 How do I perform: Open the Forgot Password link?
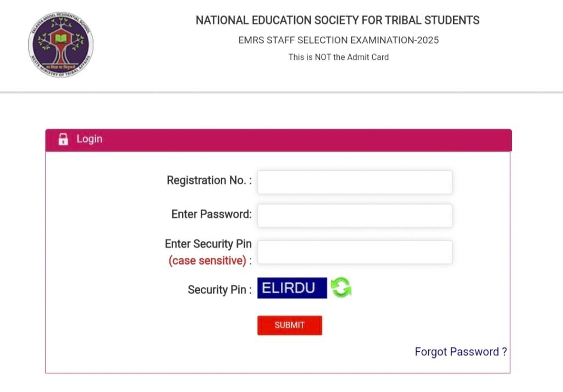pos(460,352)
